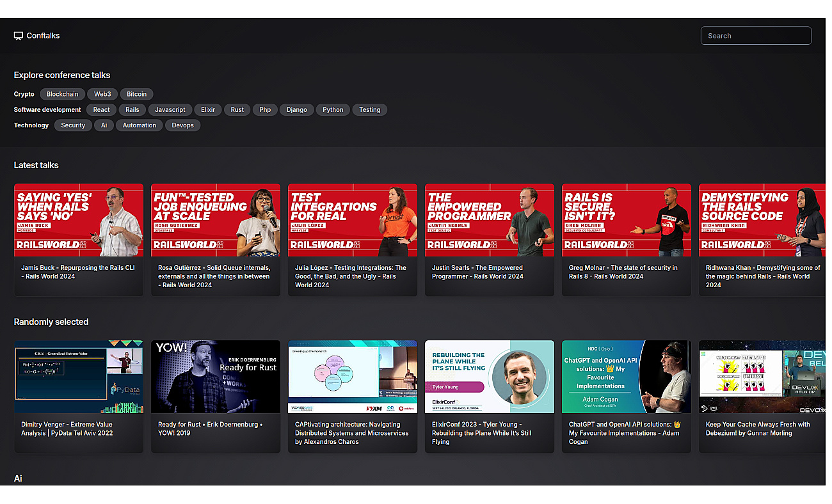Image resolution: width=832 pixels, height=504 pixels.
Task: Open the NDC Oslo ChatGPT solutions thumbnail
Action: tap(627, 377)
